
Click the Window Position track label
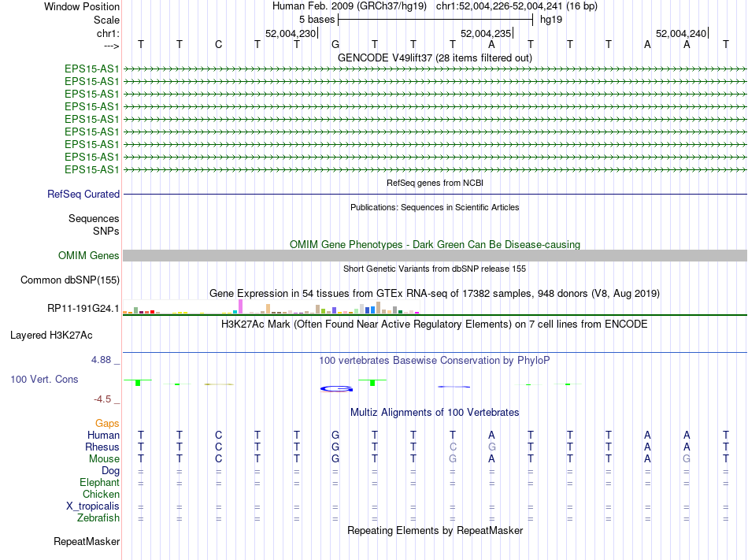(82, 6)
